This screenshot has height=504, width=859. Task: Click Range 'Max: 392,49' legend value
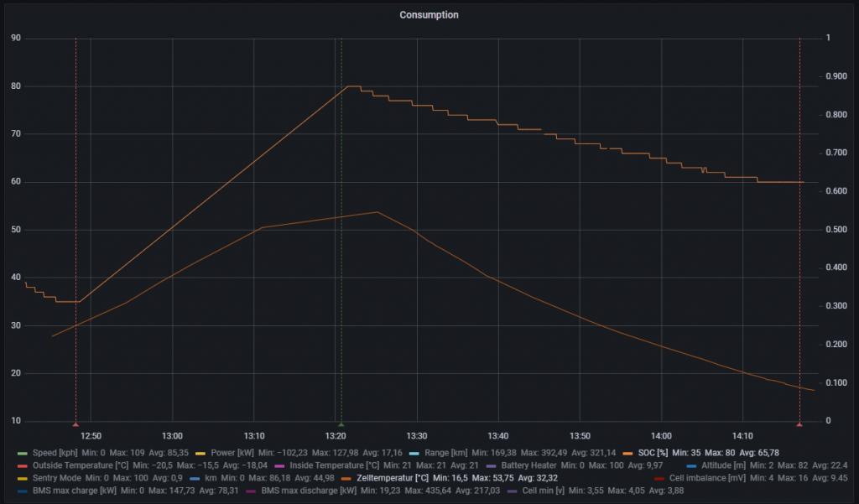pyautogui.click(x=544, y=453)
